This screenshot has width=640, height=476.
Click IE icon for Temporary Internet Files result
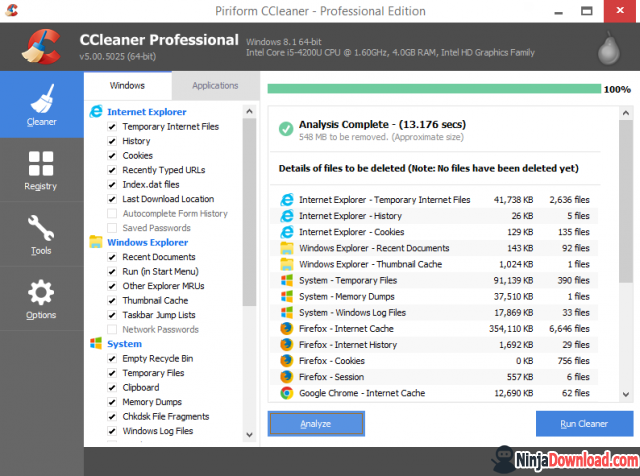pyautogui.click(x=287, y=200)
